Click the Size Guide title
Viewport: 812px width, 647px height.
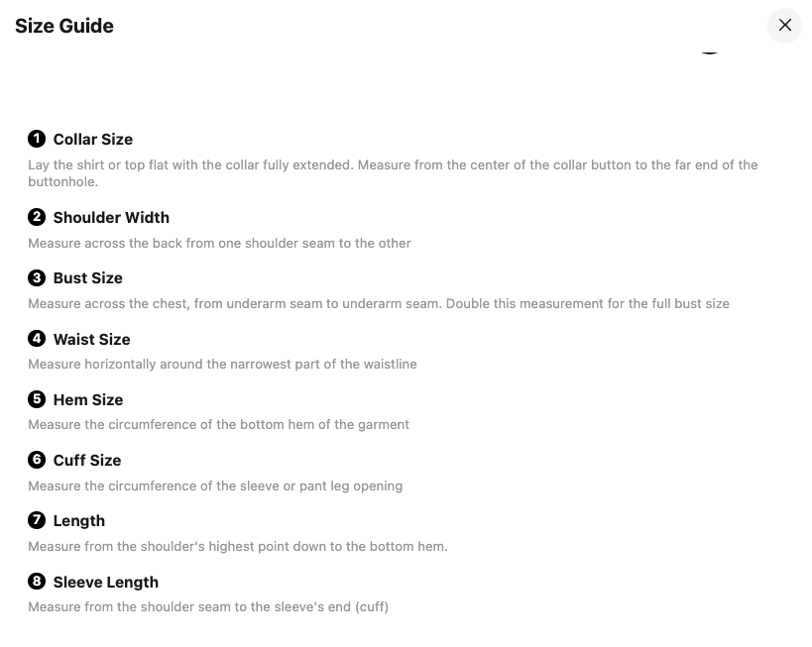(x=64, y=26)
